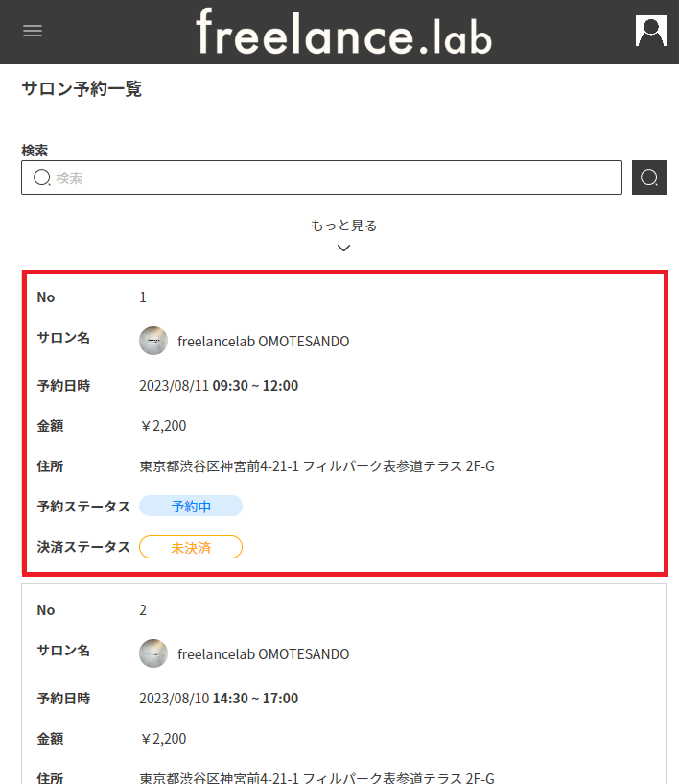Click the 未決済 payment status badge
The image size is (679, 784).
191,547
